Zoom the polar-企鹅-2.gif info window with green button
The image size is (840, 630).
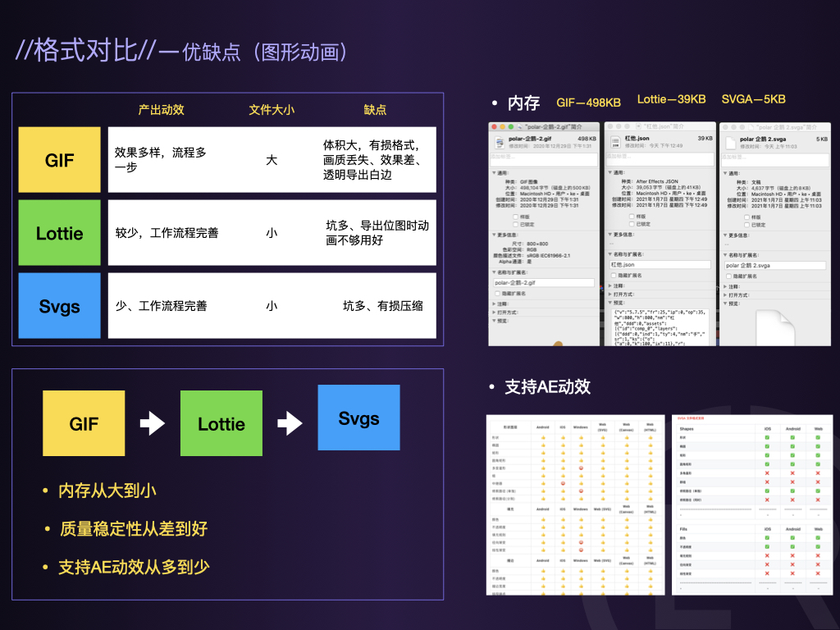click(511, 127)
